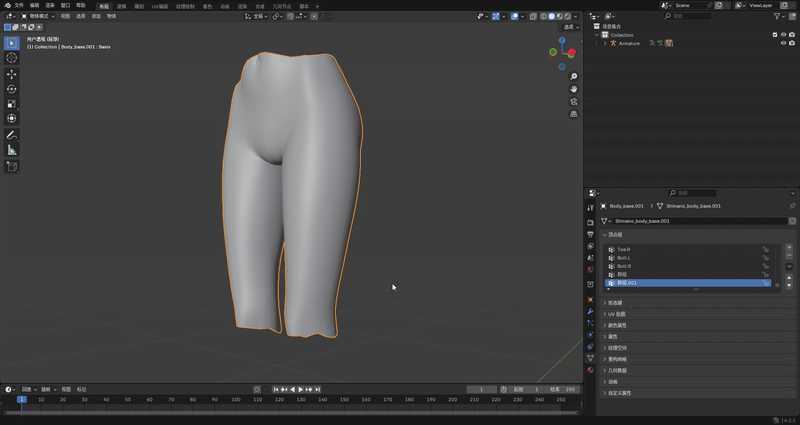Click the zoom magnifier icon in viewport
800x425 pixels.
(574, 77)
